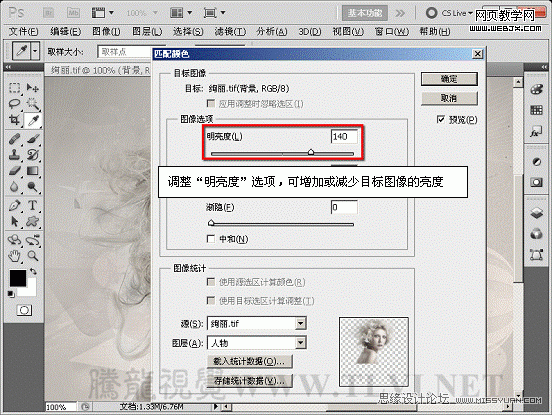
Task: Select the History Brush tool
Action: 33,155
